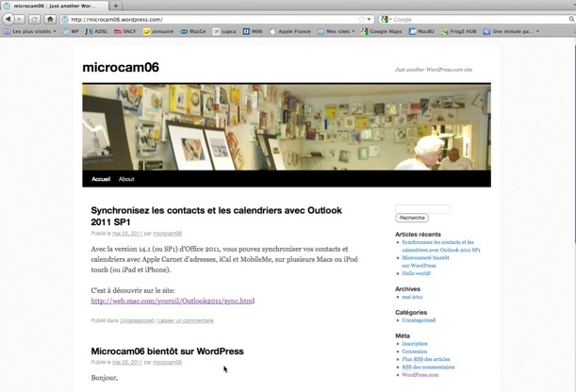Open Flux RSS des articles
Viewport: 576px width, 392px height.
tap(426, 359)
